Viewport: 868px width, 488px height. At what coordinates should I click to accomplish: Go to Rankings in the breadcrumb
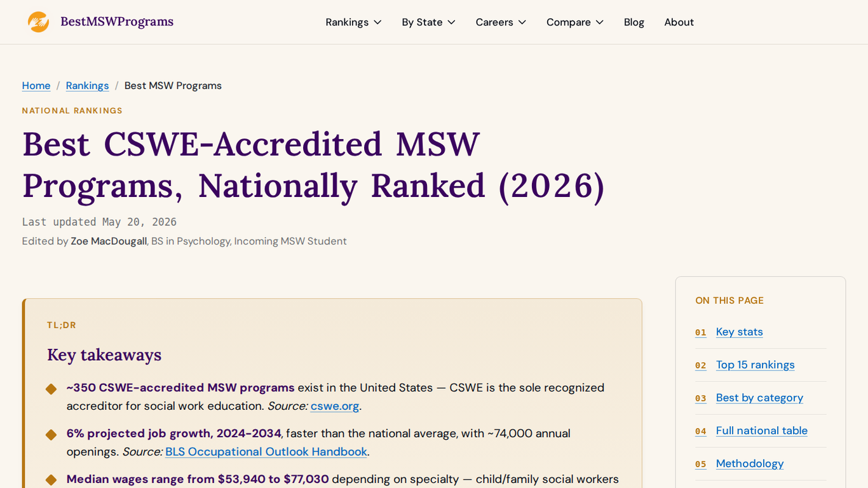87,86
